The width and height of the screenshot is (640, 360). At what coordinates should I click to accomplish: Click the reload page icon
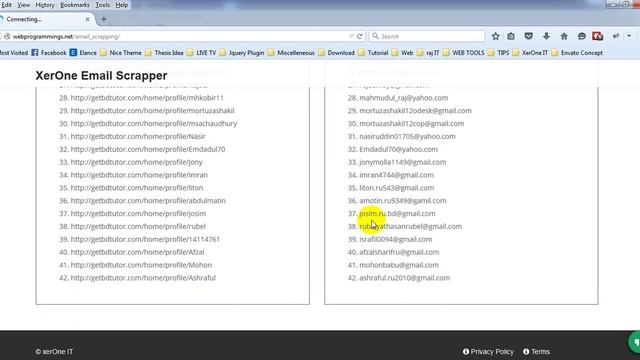click(360, 36)
